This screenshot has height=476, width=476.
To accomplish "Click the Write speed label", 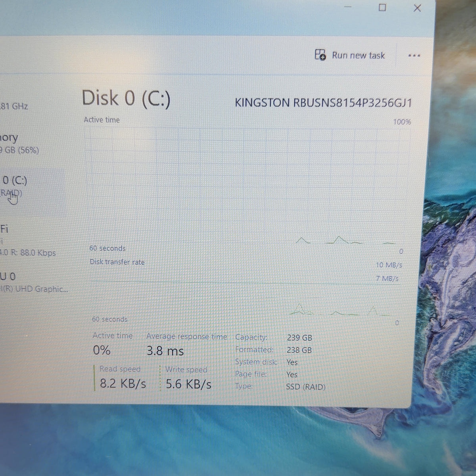I will point(186,370).
